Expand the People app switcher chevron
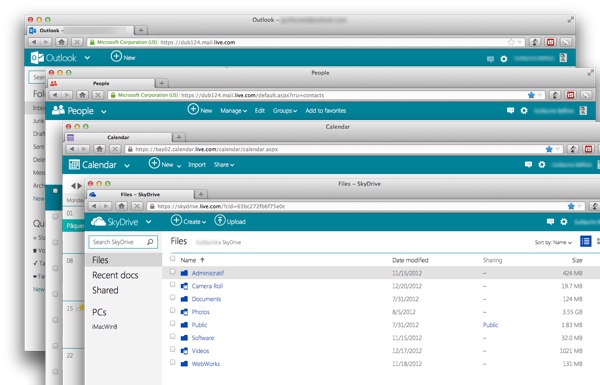 104,112
